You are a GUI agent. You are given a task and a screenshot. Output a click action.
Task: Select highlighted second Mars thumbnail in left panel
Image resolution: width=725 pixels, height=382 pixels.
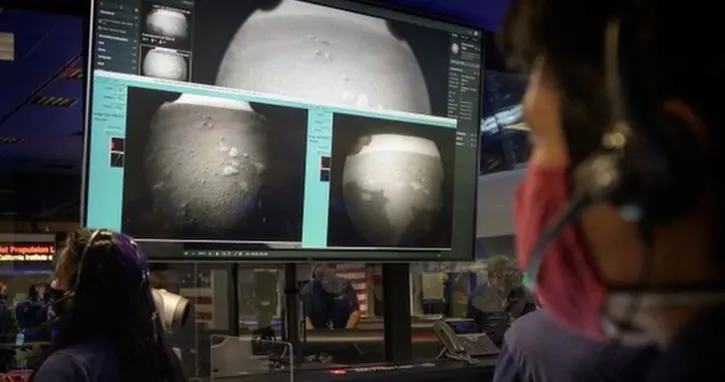tap(166, 63)
